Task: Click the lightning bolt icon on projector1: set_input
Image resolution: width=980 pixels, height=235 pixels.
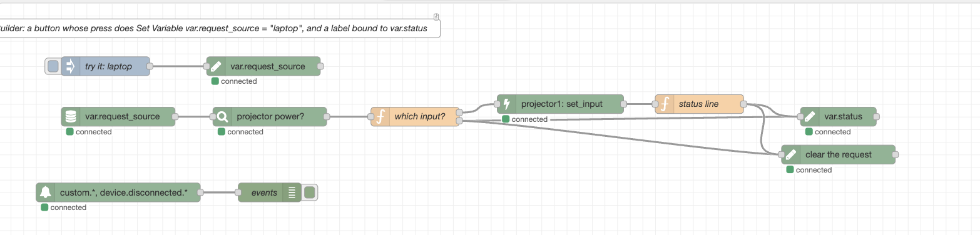Action: (506, 104)
